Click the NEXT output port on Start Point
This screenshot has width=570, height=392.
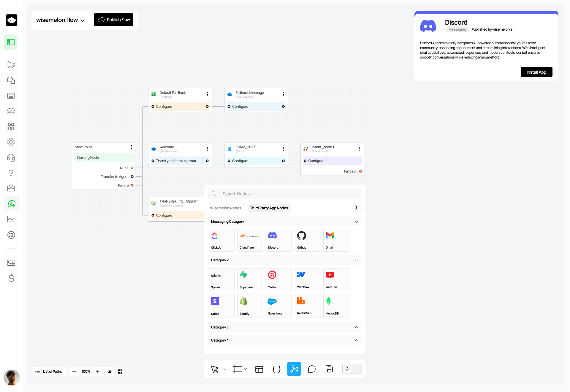(x=132, y=168)
